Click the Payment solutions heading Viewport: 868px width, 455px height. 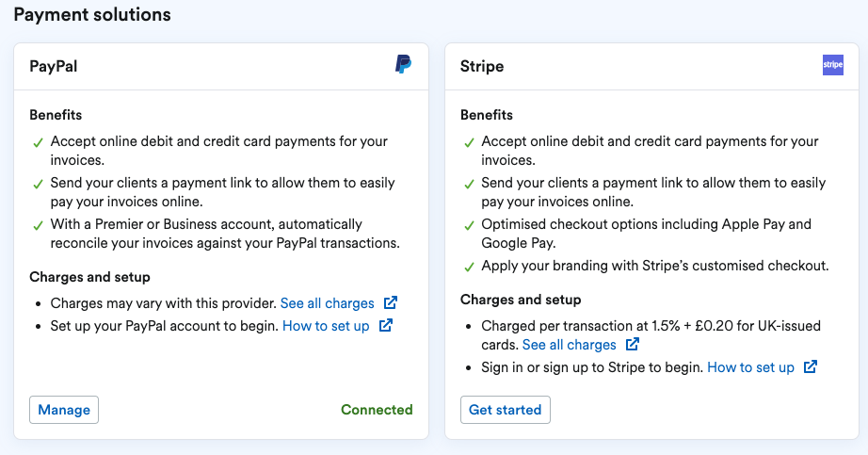click(x=92, y=14)
